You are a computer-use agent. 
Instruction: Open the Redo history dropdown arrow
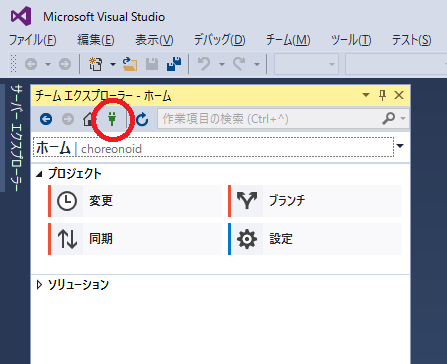click(257, 64)
